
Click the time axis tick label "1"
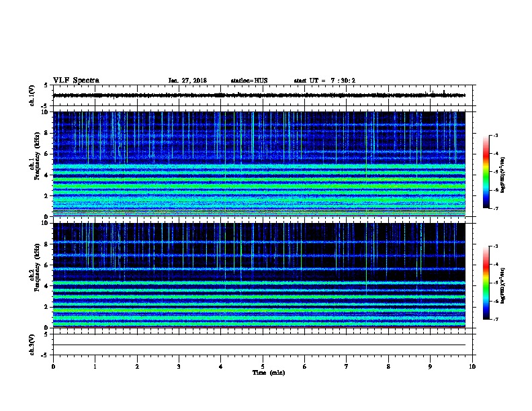pos(95,367)
